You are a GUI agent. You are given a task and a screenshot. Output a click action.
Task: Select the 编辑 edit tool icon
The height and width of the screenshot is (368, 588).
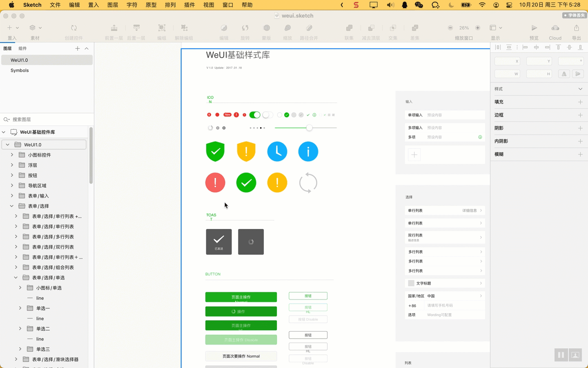point(224,28)
